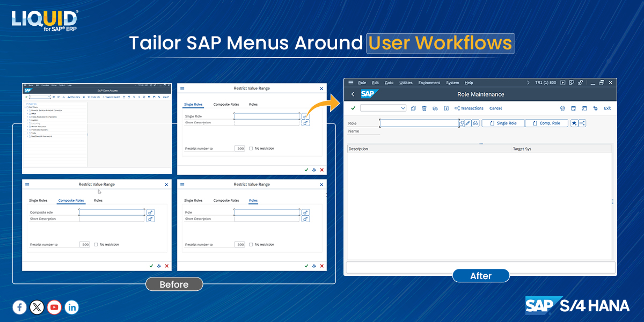Click the Comp. Role create button
Screen dimensions: 644x322
[546, 123]
